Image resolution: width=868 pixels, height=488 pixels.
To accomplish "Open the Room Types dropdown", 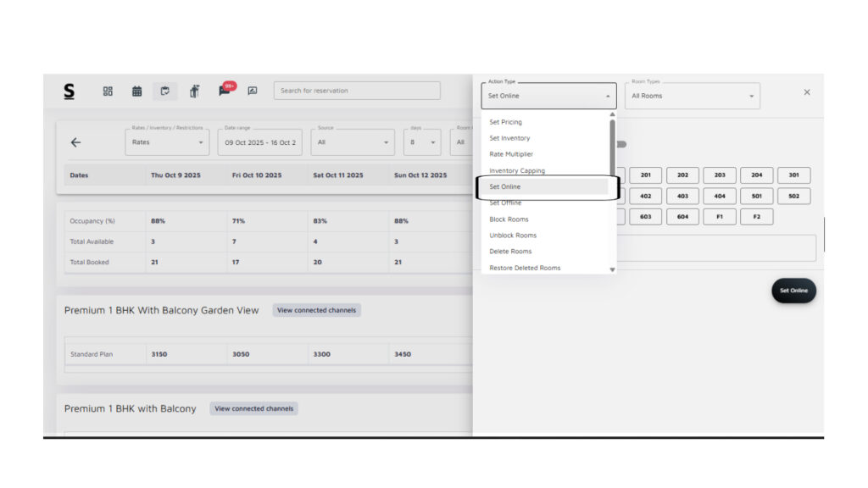I will pos(693,96).
